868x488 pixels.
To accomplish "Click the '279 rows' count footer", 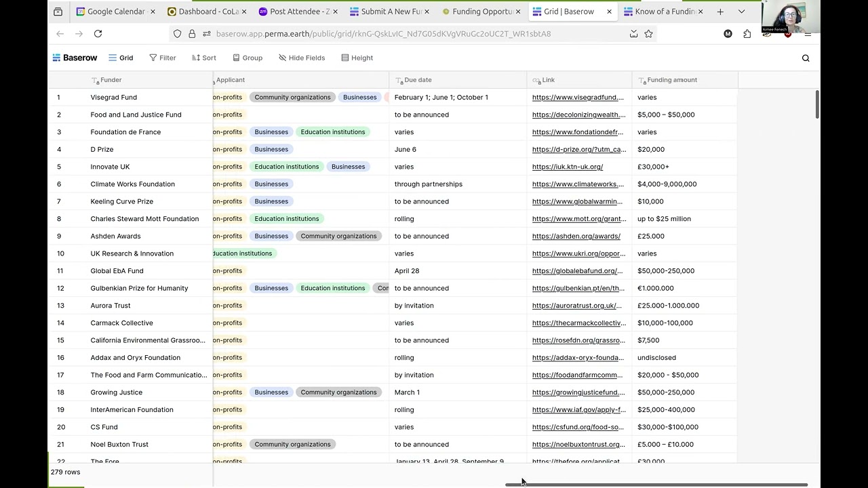I will pyautogui.click(x=66, y=472).
